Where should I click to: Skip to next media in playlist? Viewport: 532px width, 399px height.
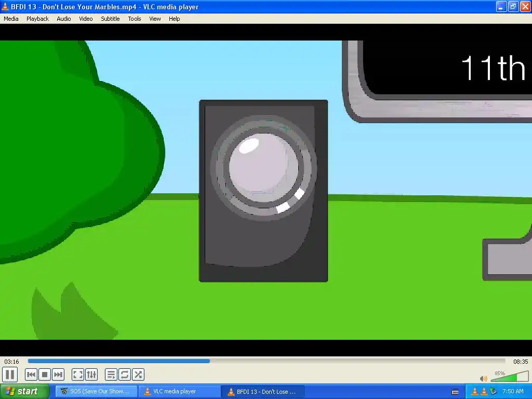click(58, 375)
